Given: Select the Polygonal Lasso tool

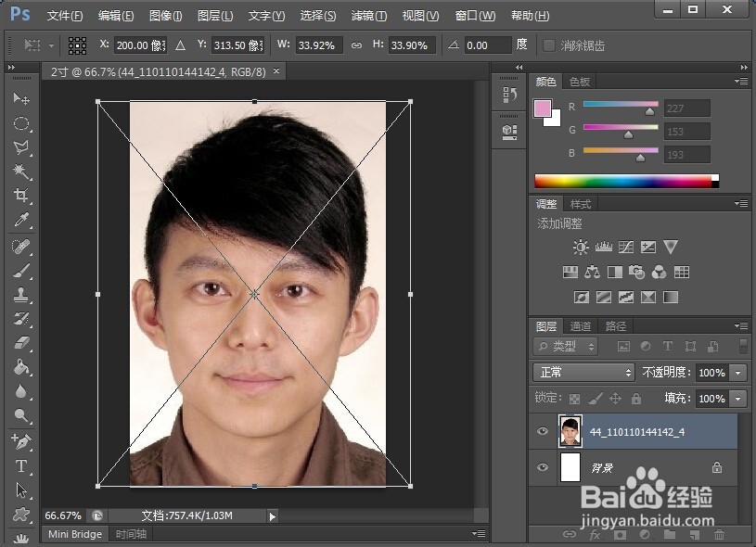Looking at the screenshot, I should [21, 147].
